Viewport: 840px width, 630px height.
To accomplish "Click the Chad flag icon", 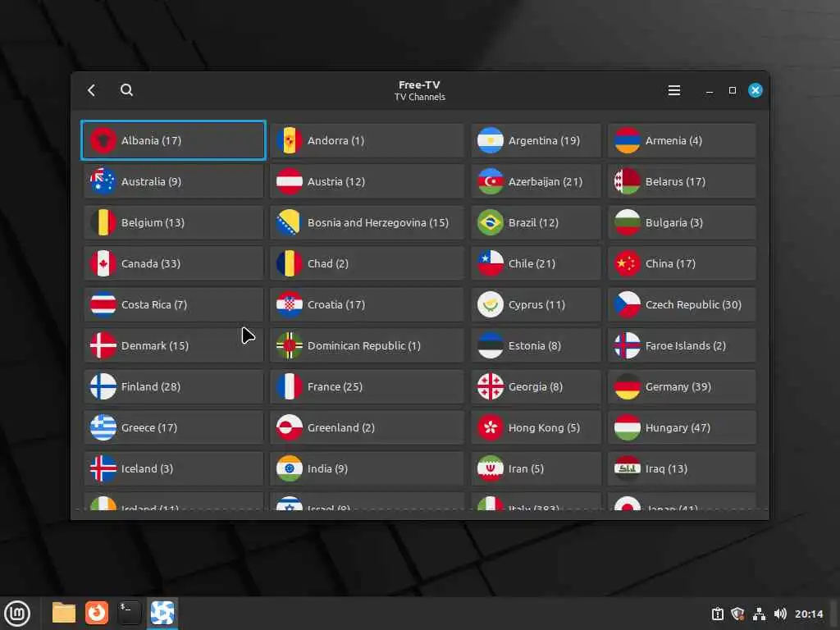I will tap(290, 263).
